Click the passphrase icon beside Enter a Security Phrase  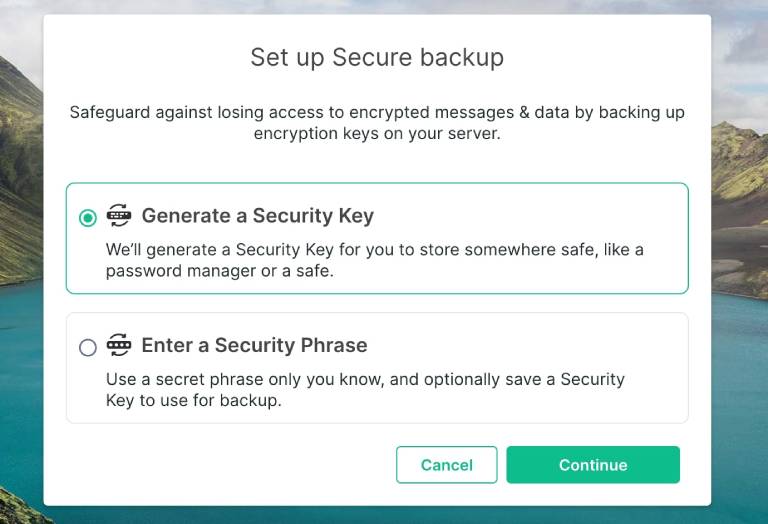click(119, 345)
